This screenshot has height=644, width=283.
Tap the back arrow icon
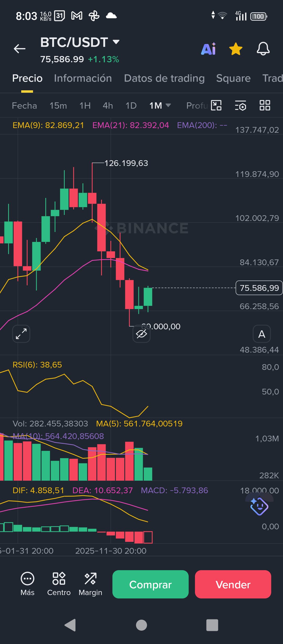coord(20,49)
